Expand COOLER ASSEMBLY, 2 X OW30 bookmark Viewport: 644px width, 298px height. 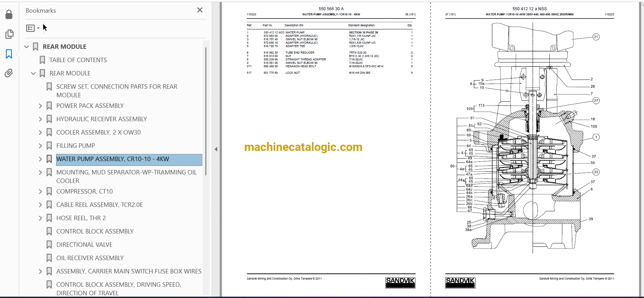click(x=40, y=132)
